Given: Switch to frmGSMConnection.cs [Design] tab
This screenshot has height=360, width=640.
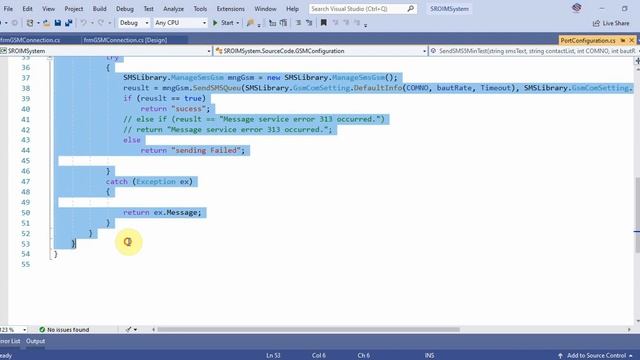Looking at the screenshot, I should click(x=125, y=40).
